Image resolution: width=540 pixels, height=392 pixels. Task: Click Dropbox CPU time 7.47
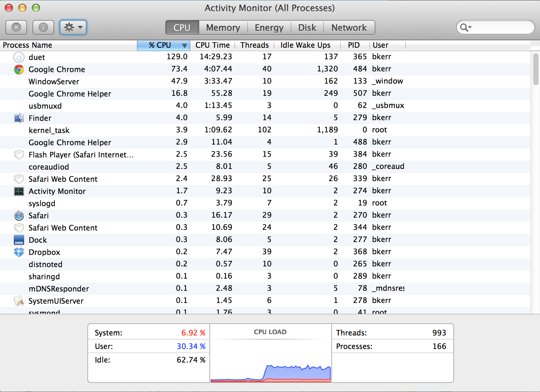(x=224, y=252)
